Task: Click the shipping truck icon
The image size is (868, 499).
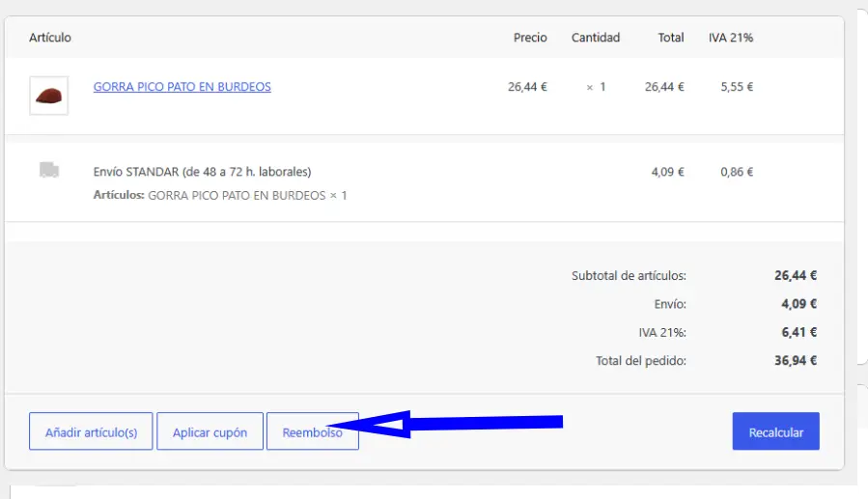Action: click(x=49, y=171)
